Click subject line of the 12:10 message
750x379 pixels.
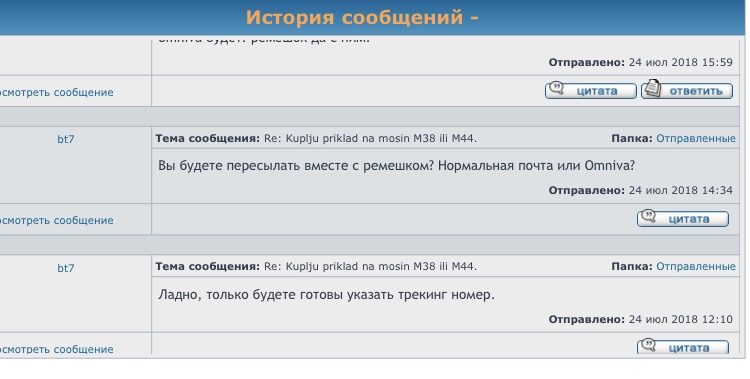click(x=316, y=267)
